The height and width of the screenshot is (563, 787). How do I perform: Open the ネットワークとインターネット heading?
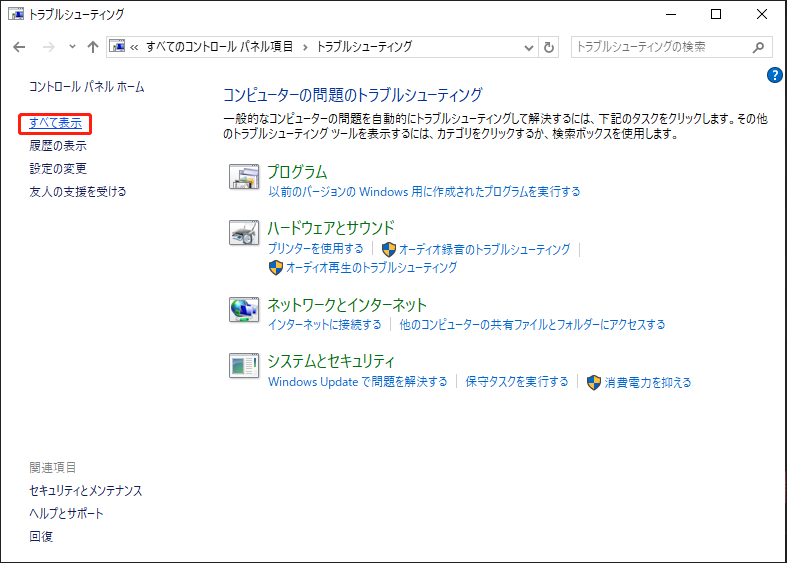(x=347, y=305)
